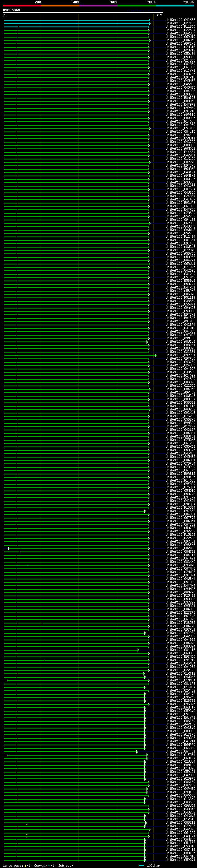Click the green ~80% identity legend segment

[137, 6]
